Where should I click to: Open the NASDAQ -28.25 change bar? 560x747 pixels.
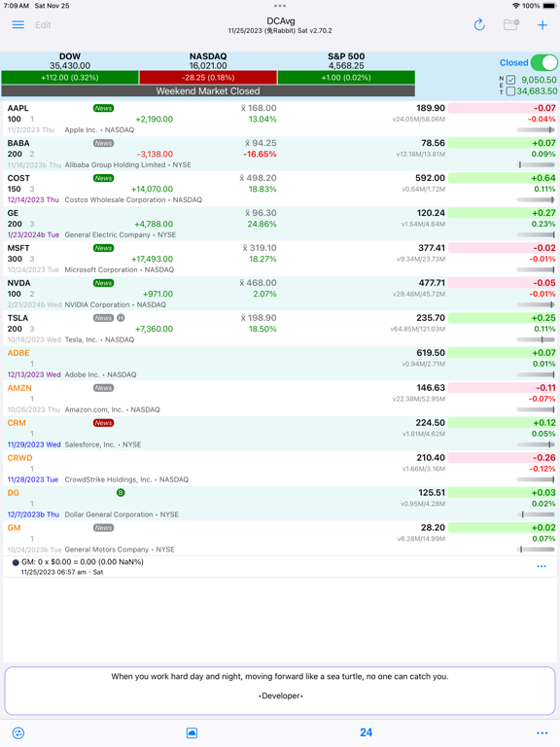pyautogui.click(x=208, y=78)
